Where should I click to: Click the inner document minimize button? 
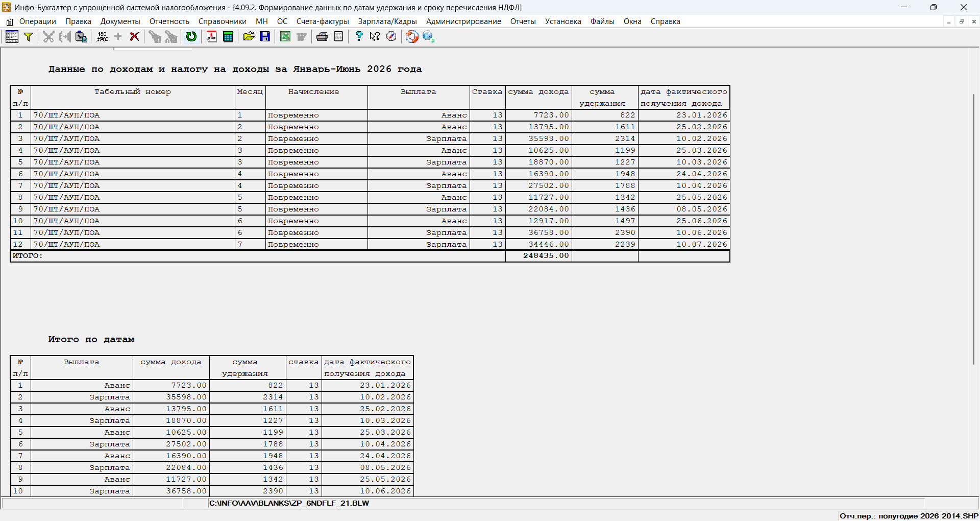tap(949, 21)
